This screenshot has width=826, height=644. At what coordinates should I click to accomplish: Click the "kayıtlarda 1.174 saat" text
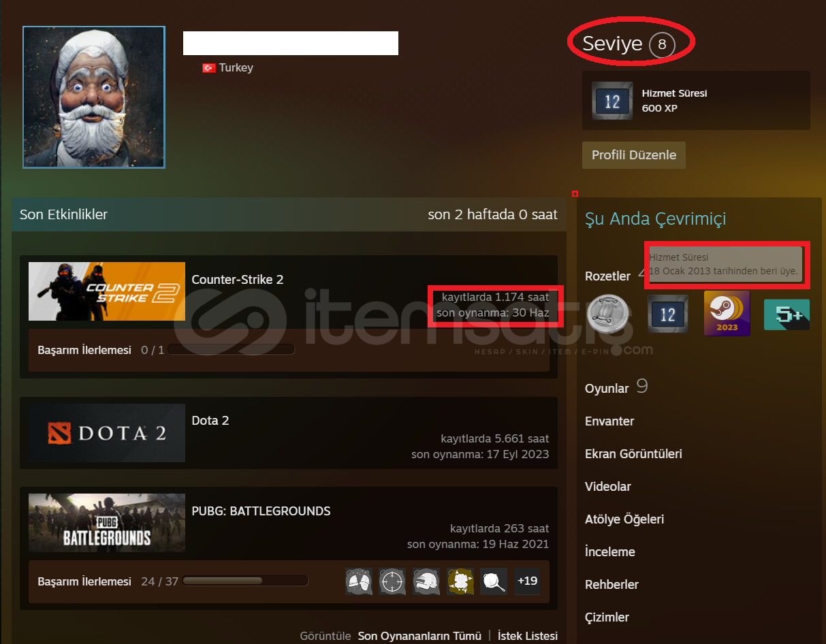[x=496, y=297]
